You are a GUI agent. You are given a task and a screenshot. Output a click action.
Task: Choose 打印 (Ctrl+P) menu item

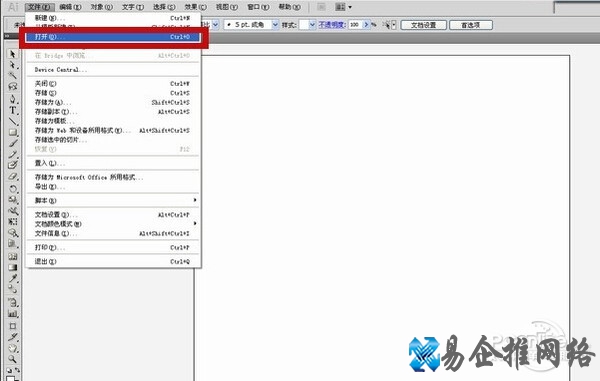pos(113,247)
